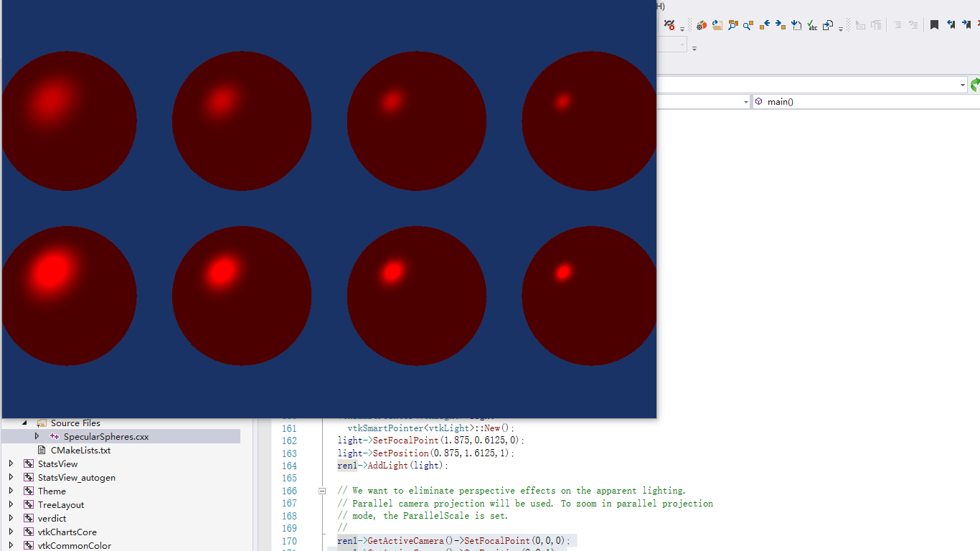This screenshot has height=551, width=980.
Task: Click the top-right sphere in render window
Action: [590, 121]
